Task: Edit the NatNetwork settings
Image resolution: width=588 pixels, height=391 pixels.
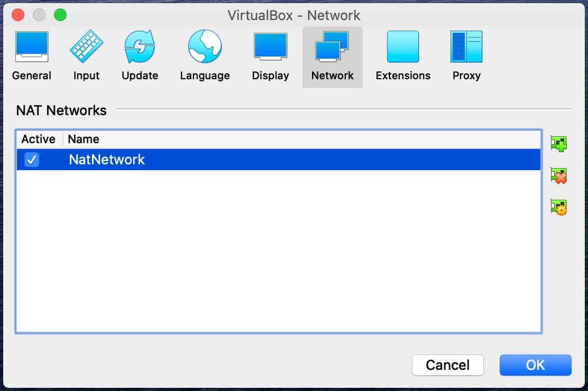Action: pos(558,207)
